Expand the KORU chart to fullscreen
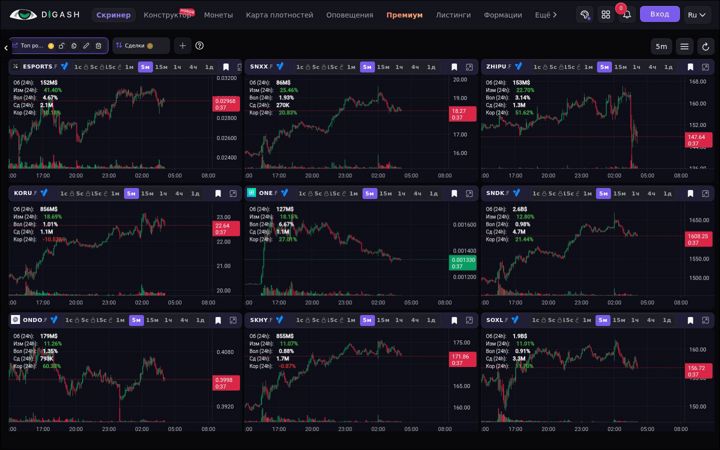 (233, 194)
